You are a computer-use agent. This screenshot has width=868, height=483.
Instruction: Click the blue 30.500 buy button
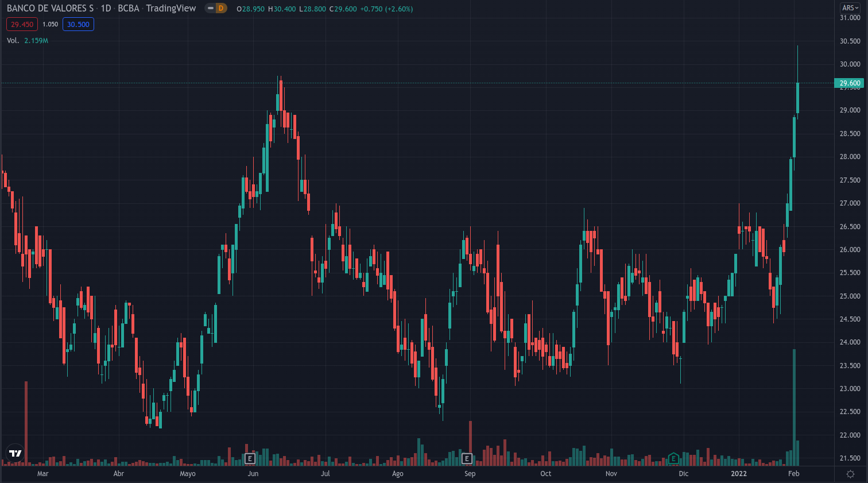(x=78, y=24)
